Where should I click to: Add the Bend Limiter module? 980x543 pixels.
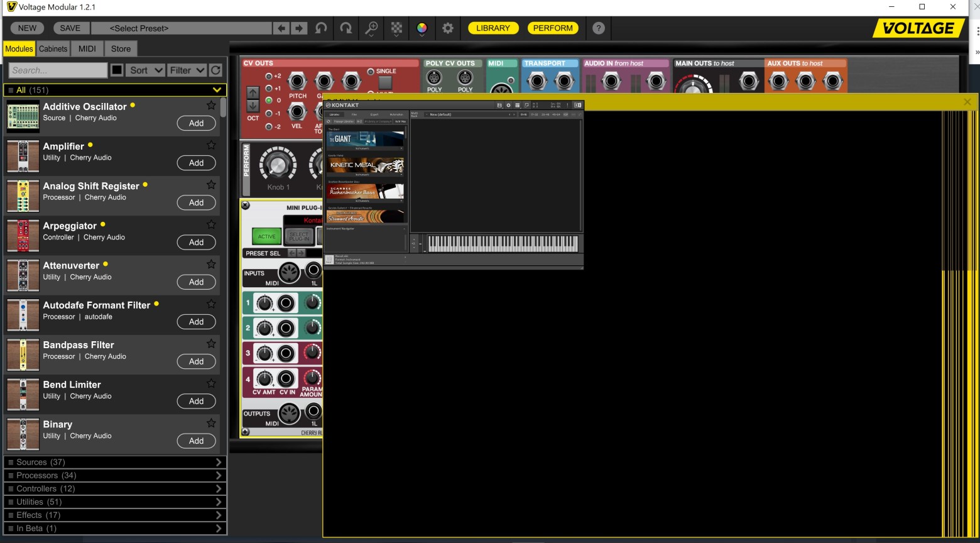coord(196,401)
